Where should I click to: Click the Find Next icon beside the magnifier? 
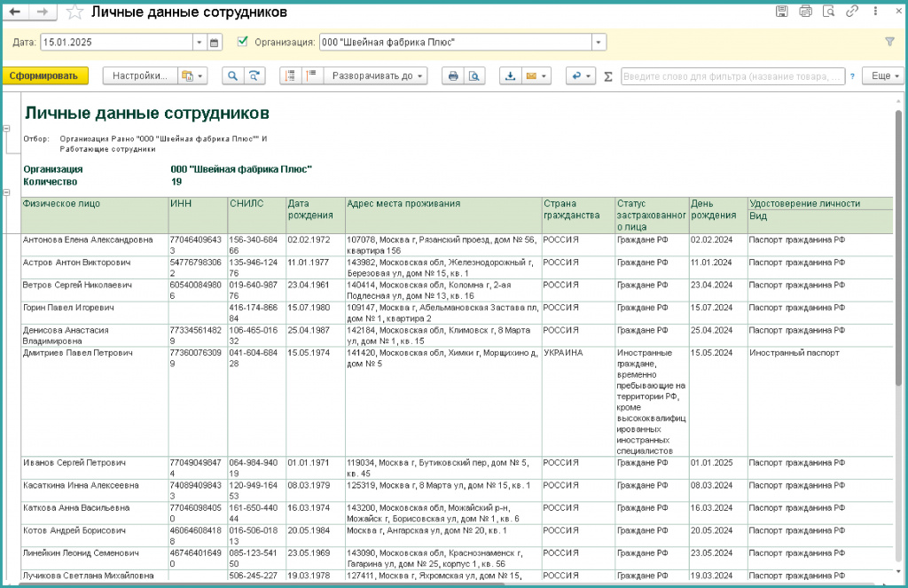254,76
